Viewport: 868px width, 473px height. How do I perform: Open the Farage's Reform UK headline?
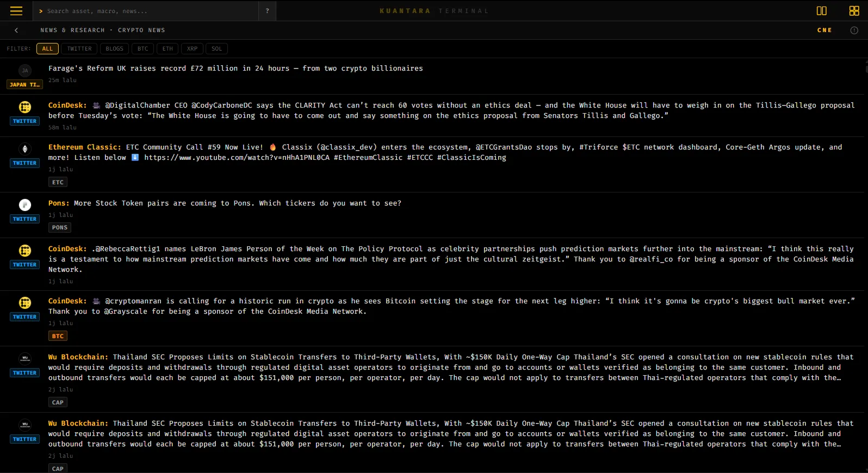pyautogui.click(x=235, y=69)
